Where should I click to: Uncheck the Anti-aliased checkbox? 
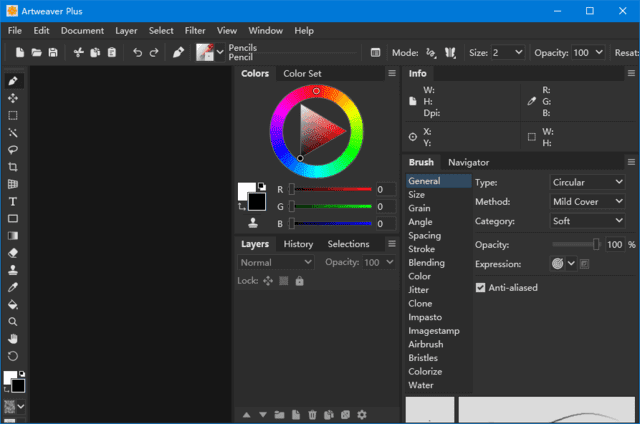click(x=481, y=287)
